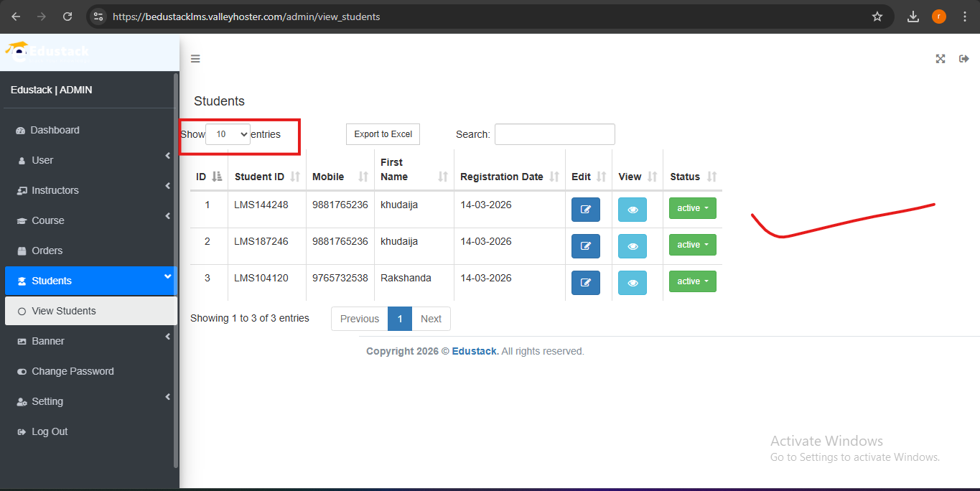Open the browser three-dot menu
Screen dimensions: 980x491
pos(965,17)
